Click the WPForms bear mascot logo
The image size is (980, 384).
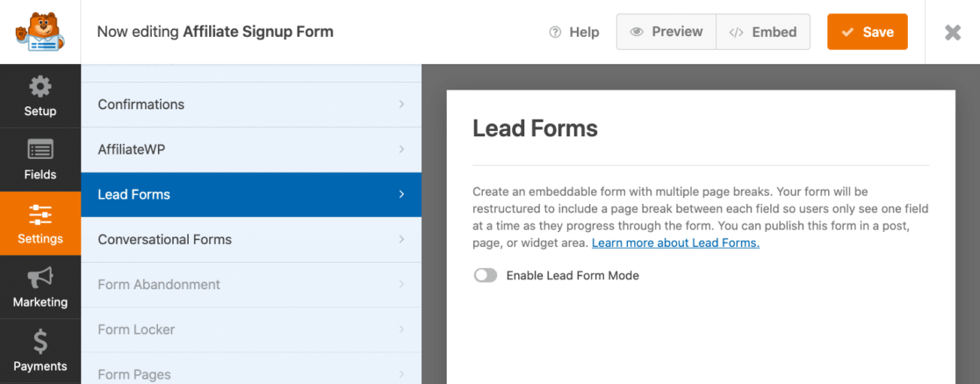point(40,32)
